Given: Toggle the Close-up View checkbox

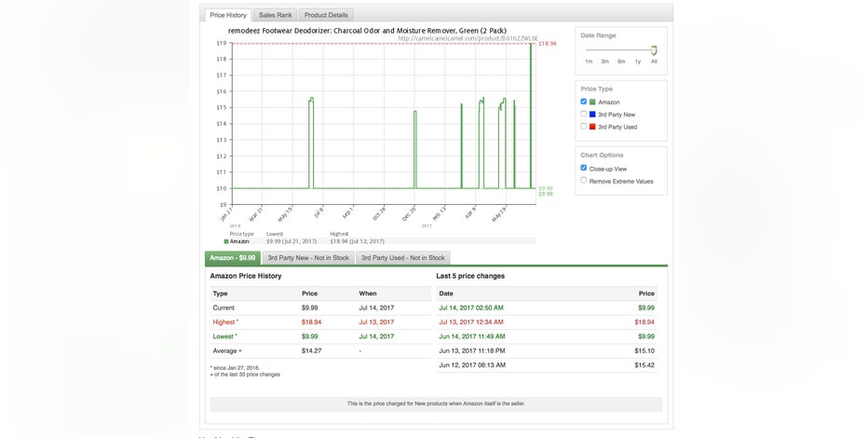Looking at the screenshot, I should pyautogui.click(x=583, y=168).
